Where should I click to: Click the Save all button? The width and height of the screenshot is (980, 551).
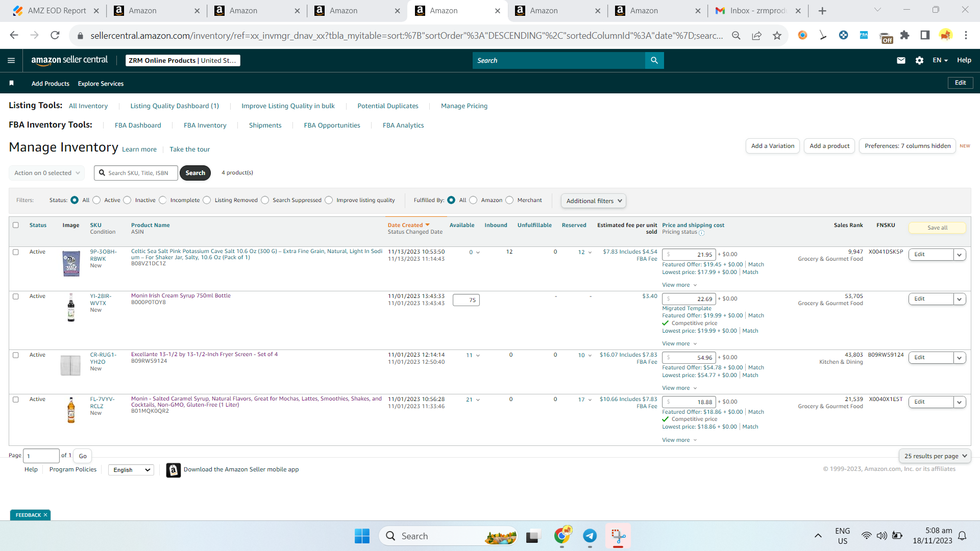point(937,228)
